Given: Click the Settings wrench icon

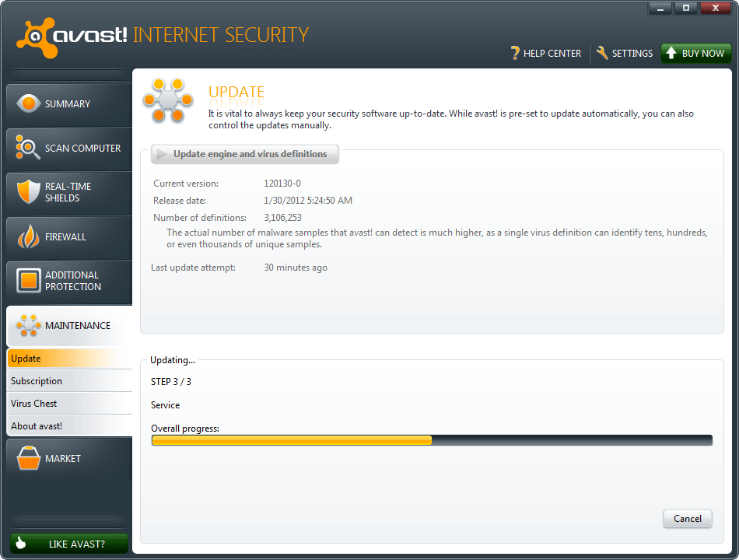Looking at the screenshot, I should coord(602,53).
